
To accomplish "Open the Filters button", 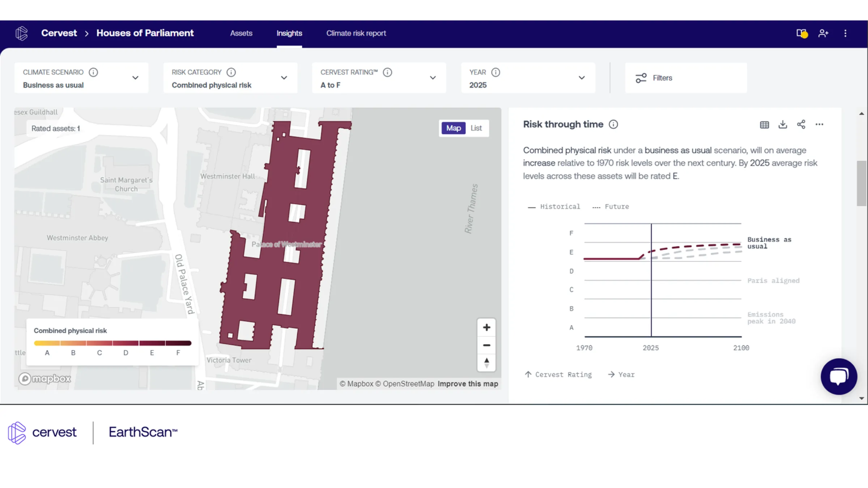I will tap(686, 78).
